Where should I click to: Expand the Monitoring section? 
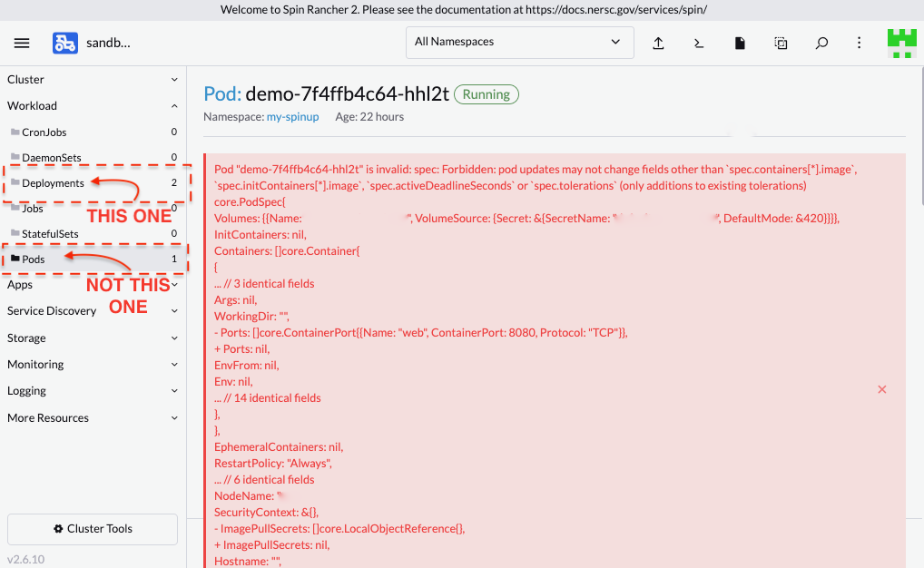click(x=172, y=364)
